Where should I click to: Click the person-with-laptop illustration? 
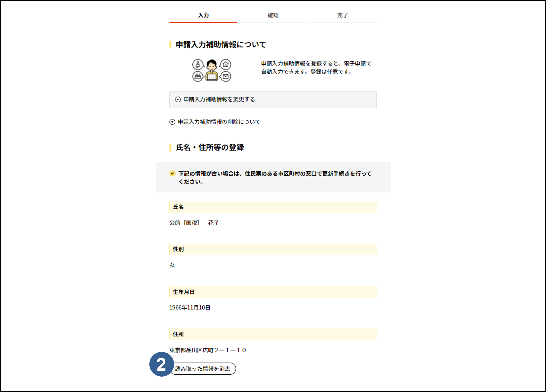pos(212,70)
